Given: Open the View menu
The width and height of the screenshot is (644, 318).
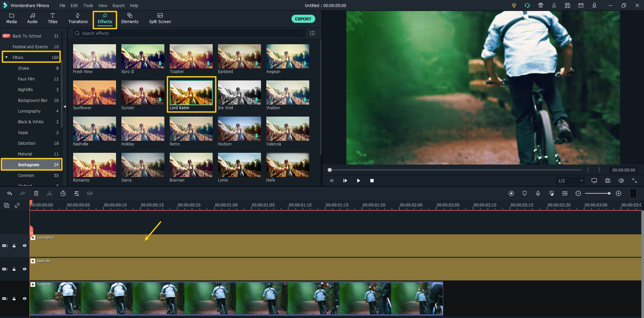Looking at the screenshot, I should 103,5.
